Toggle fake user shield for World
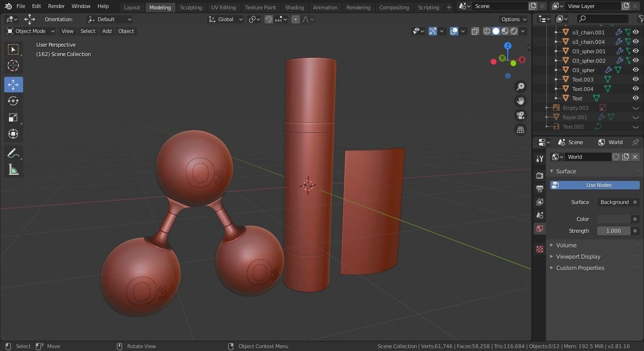The height and width of the screenshot is (351, 644). point(616,157)
